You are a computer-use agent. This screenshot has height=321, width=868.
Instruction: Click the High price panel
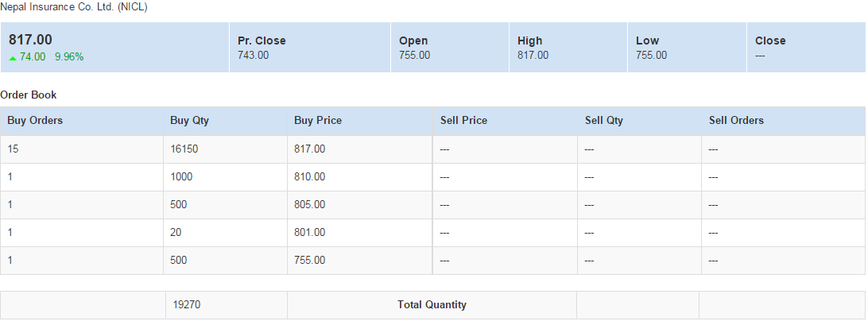click(x=568, y=48)
